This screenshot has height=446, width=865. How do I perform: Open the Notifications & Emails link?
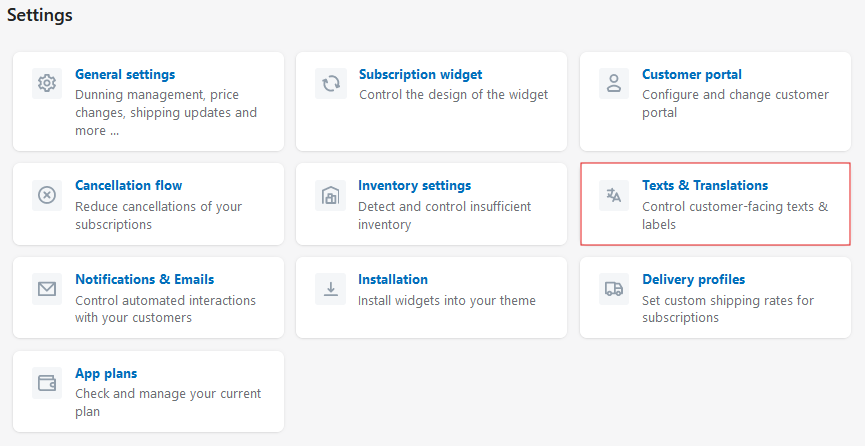tap(145, 279)
